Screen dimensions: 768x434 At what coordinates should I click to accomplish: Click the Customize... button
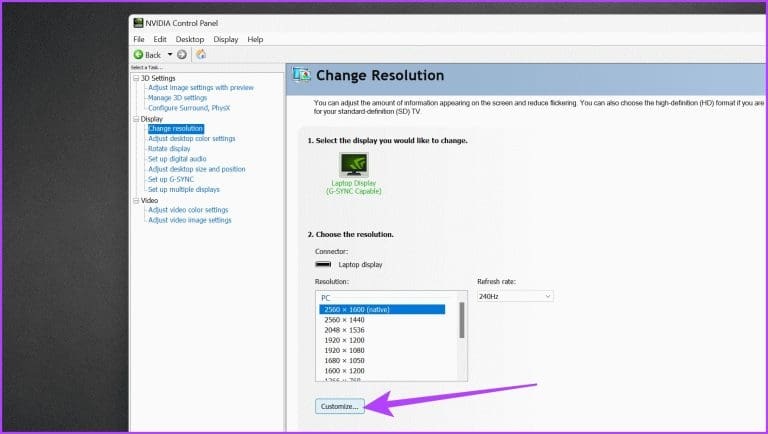[x=339, y=407]
